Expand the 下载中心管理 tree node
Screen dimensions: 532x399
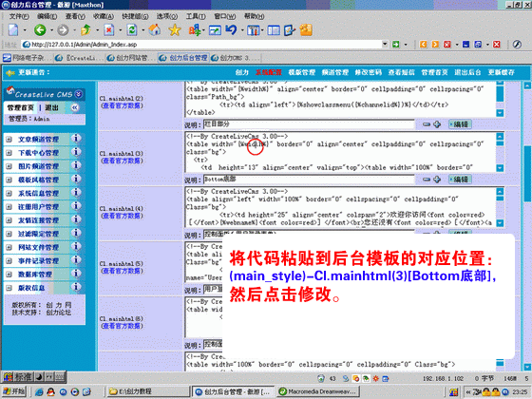click(x=9, y=153)
